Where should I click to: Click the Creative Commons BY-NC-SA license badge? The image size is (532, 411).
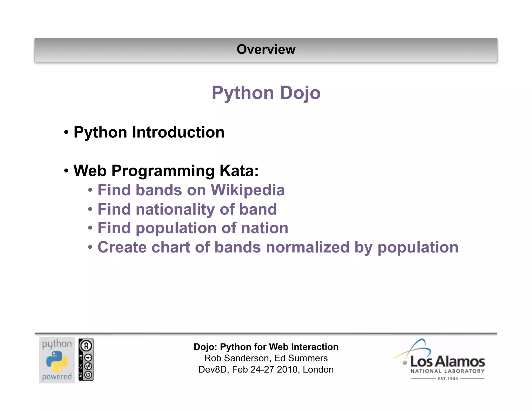point(86,360)
